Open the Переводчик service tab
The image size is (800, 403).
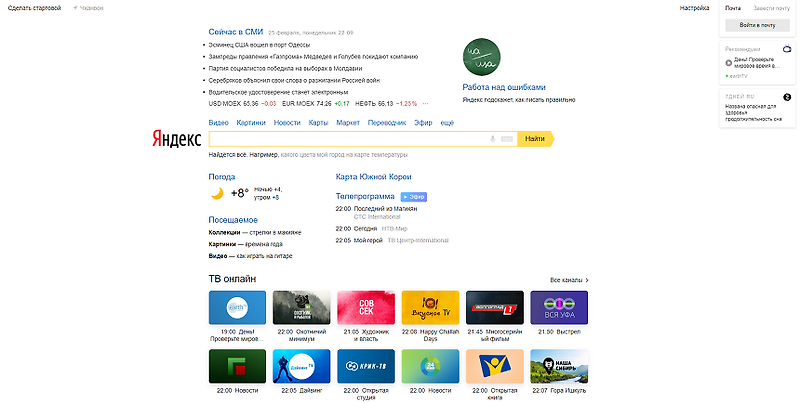387,123
